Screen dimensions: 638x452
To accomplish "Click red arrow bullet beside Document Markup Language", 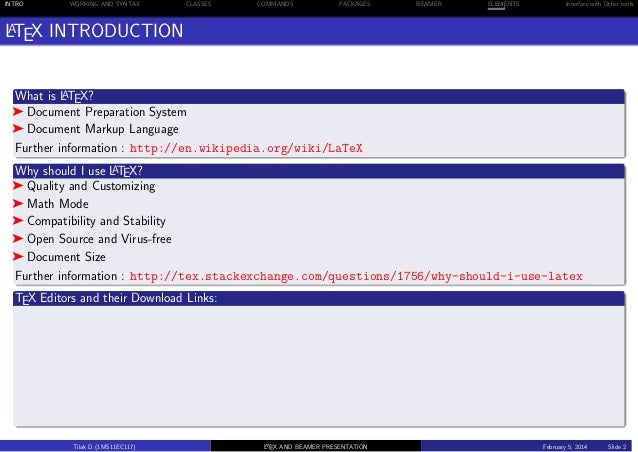I will 18,129.
